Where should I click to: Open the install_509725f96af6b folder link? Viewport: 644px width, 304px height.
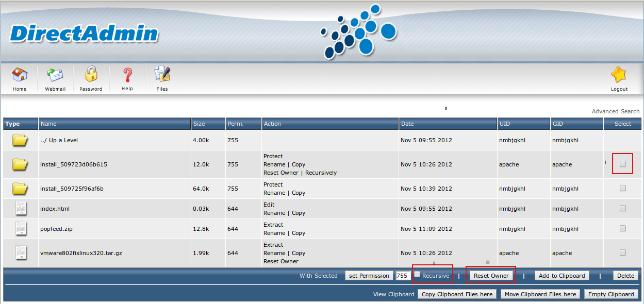[72, 189]
